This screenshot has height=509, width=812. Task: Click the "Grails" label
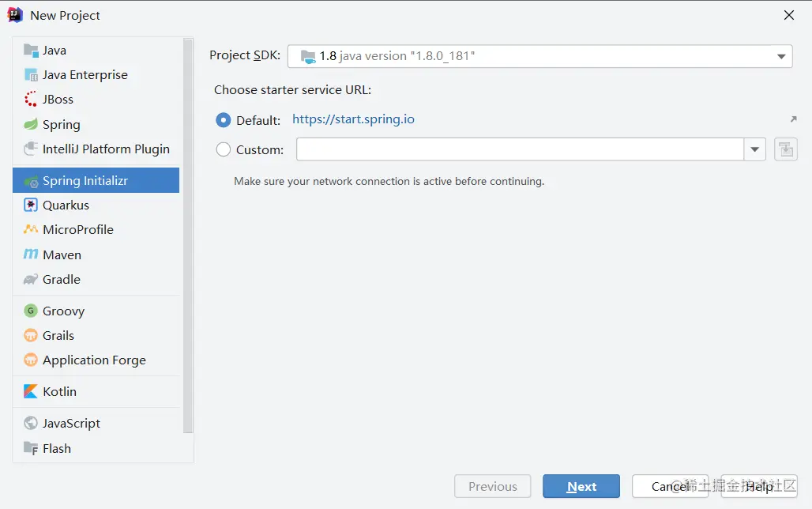(x=58, y=335)
